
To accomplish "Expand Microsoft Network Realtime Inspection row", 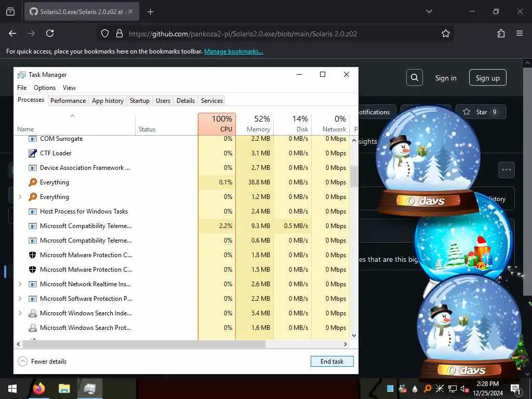I will point(20,284).
